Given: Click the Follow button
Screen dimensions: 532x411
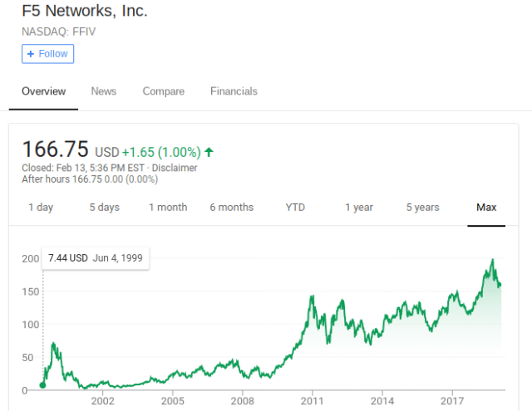Looking at the screenshot, I should [x=47, y=54].
